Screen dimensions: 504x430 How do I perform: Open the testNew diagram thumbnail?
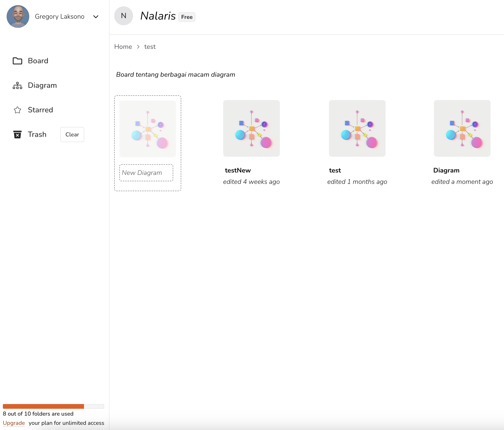[252, 128]
